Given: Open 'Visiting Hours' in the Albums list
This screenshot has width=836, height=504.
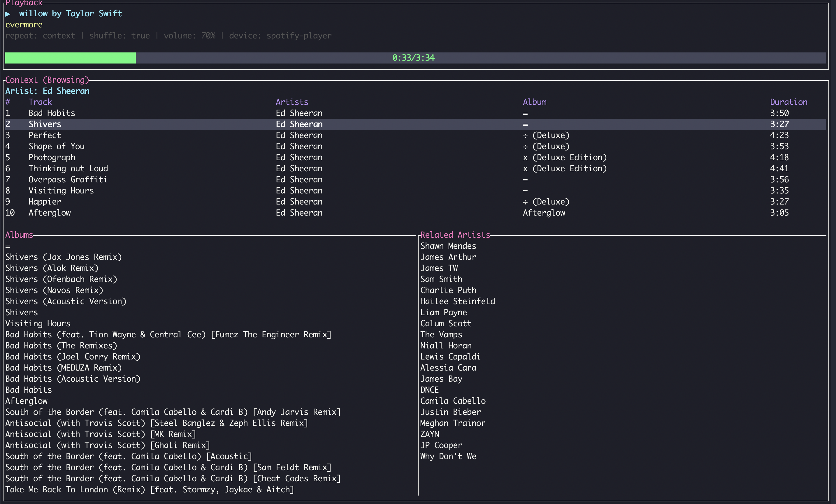Looking at the screenshot, I should [x=38, y=324].
